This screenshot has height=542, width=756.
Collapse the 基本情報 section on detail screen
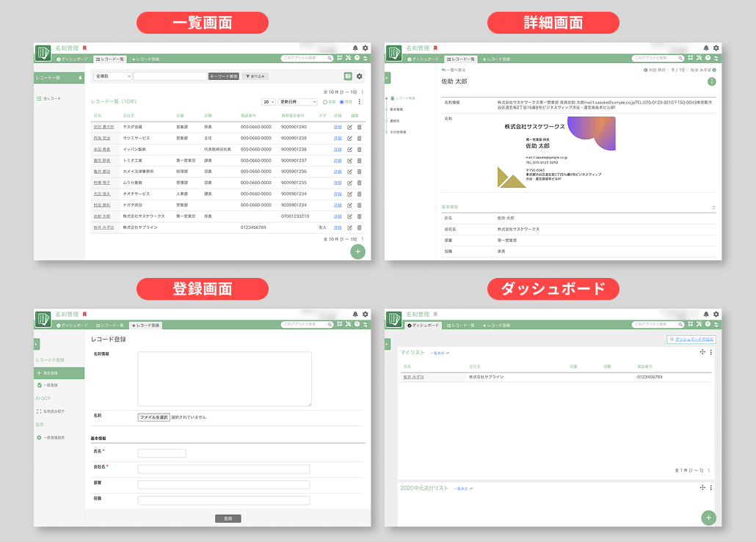point(713,207)
